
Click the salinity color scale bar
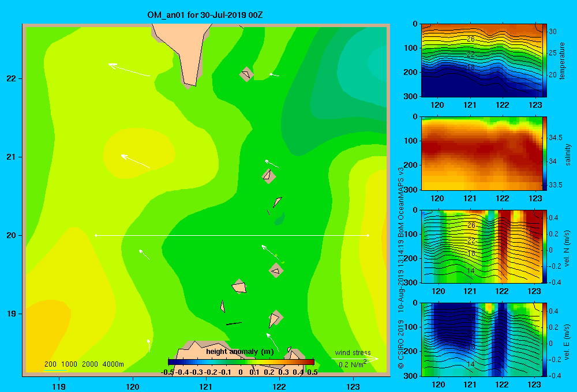point(545,153)
